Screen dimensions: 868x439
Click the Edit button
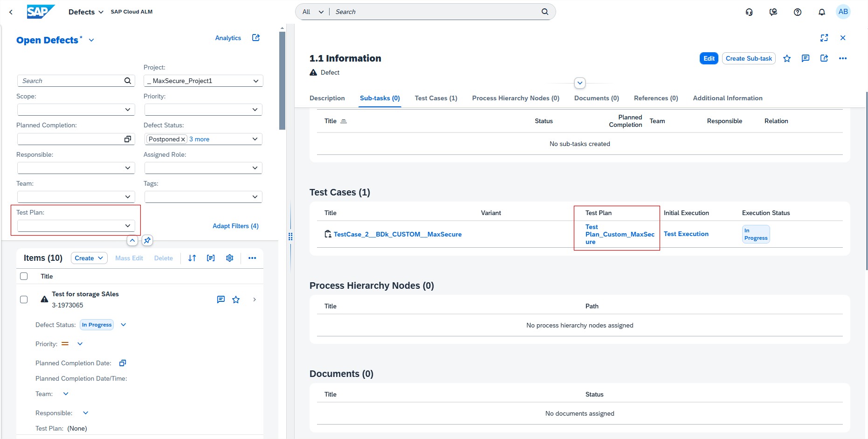click(709, 58)
